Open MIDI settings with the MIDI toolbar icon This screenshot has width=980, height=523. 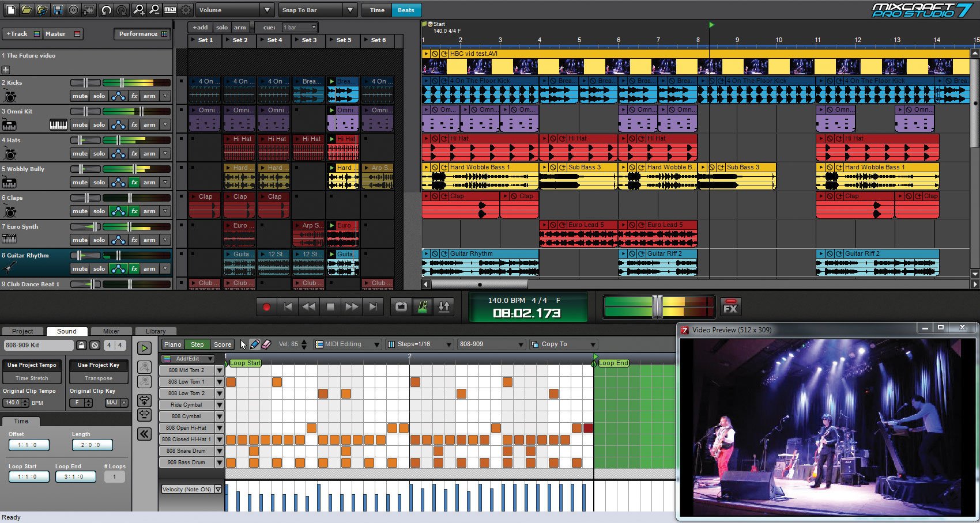coord(169,10)
